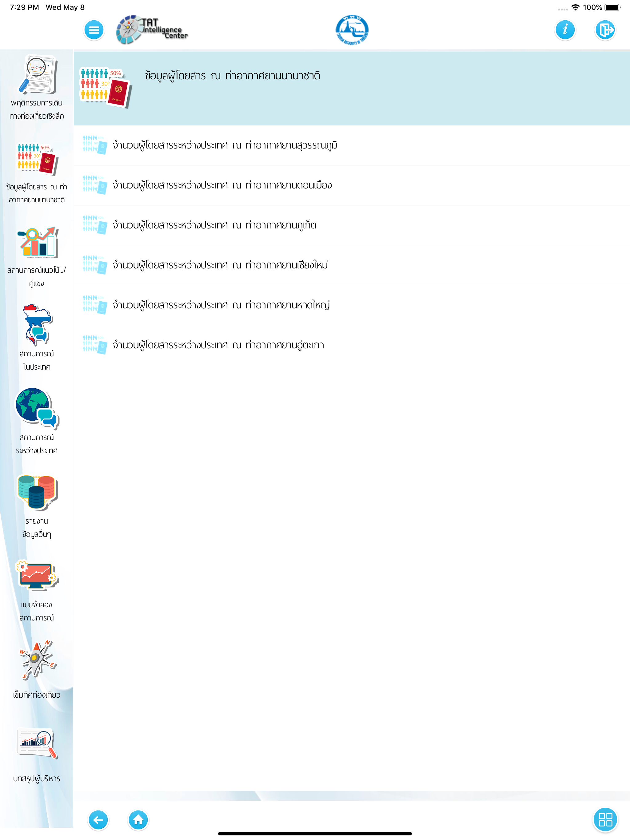The image size is (630, 840).
Task: Open บทสรุปผู้บริหาร report icon
Action: [x=37, y=743]
